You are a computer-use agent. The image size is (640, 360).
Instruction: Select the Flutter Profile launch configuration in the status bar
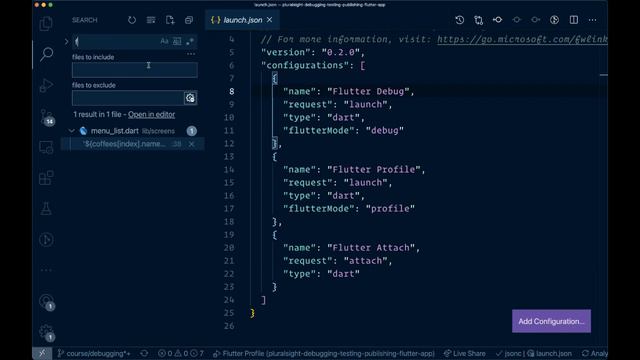coord(324,353)
